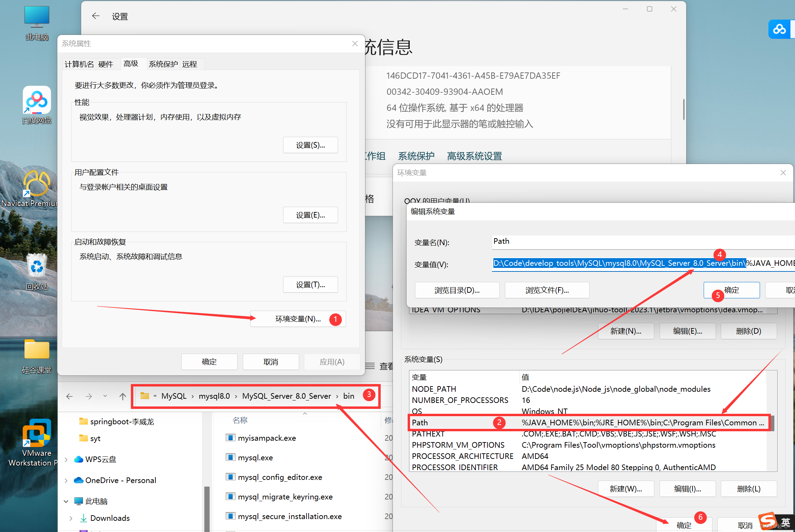
Task: Switch to the 计算机名 tab
Action: [x=79, y=64]
